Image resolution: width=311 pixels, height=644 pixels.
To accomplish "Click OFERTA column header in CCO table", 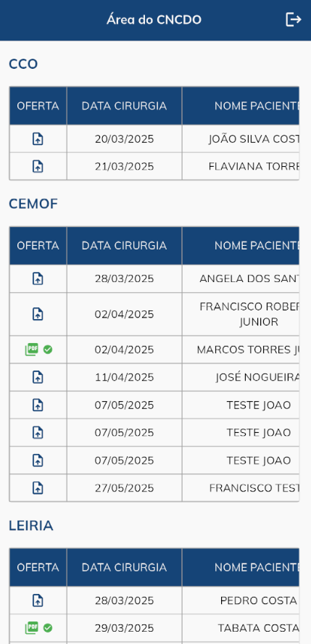I will 38,106.
